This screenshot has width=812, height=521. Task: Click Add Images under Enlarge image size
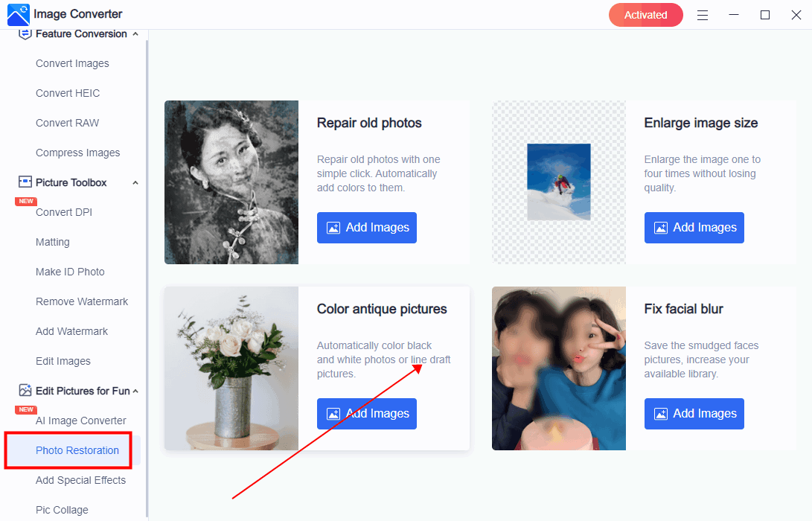click(694, 228)
